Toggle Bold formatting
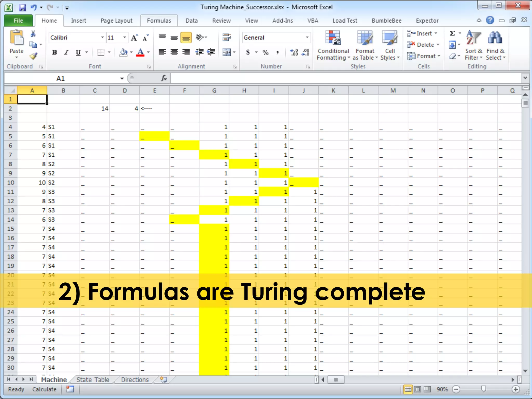This screenshot has width=532, height=399. pyautogui.click(x=55, y=52)
